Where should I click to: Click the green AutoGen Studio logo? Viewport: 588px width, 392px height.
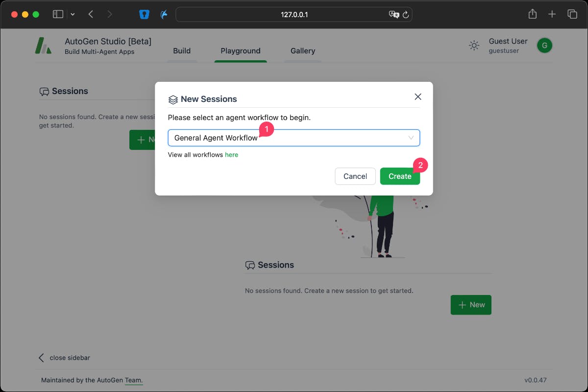pos(44,46)
